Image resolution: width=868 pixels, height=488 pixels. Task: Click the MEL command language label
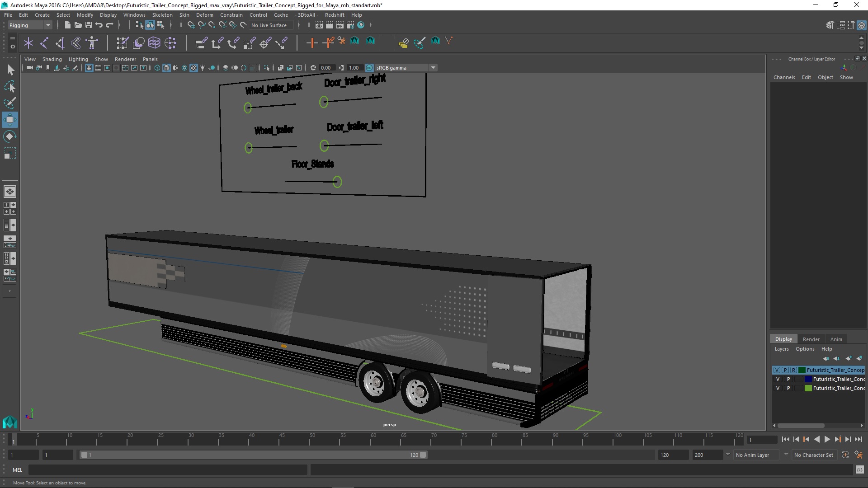click(x=17, y=470)
